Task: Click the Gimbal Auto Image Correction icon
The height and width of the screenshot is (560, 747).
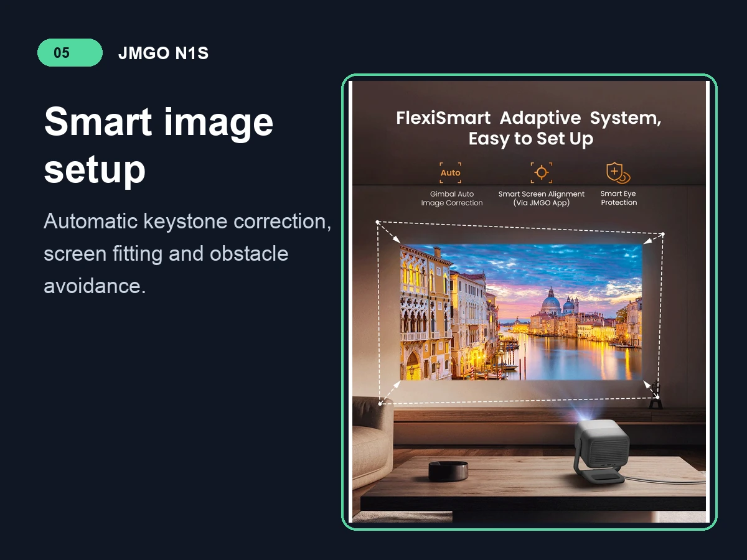Action: pos(450,172)
